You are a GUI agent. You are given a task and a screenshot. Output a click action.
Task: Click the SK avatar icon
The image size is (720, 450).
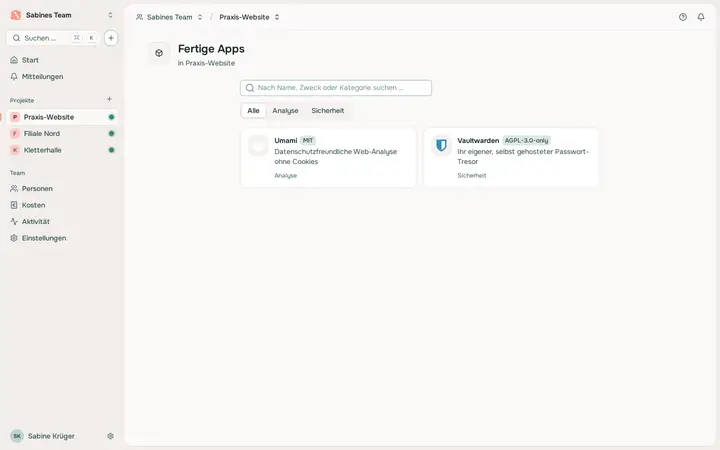tap(17, 436)
